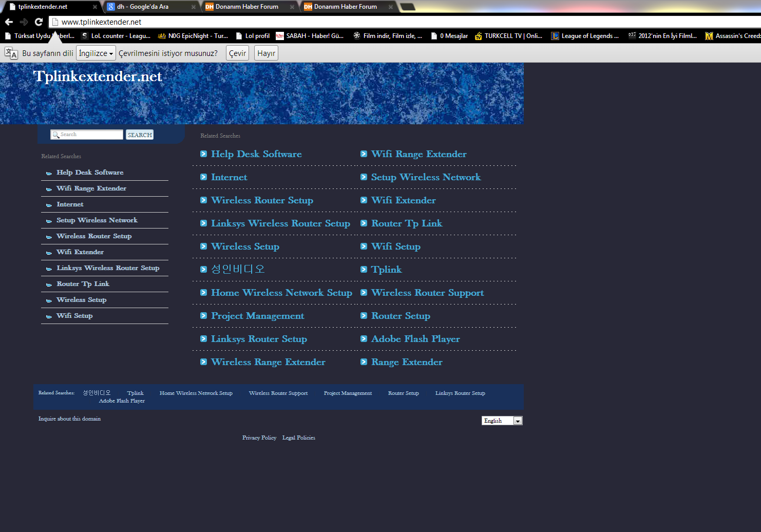This screenshot has height=532, width=761.
Task: Open the 0 Mesajlar bookmark
Action: click(449, 36)
